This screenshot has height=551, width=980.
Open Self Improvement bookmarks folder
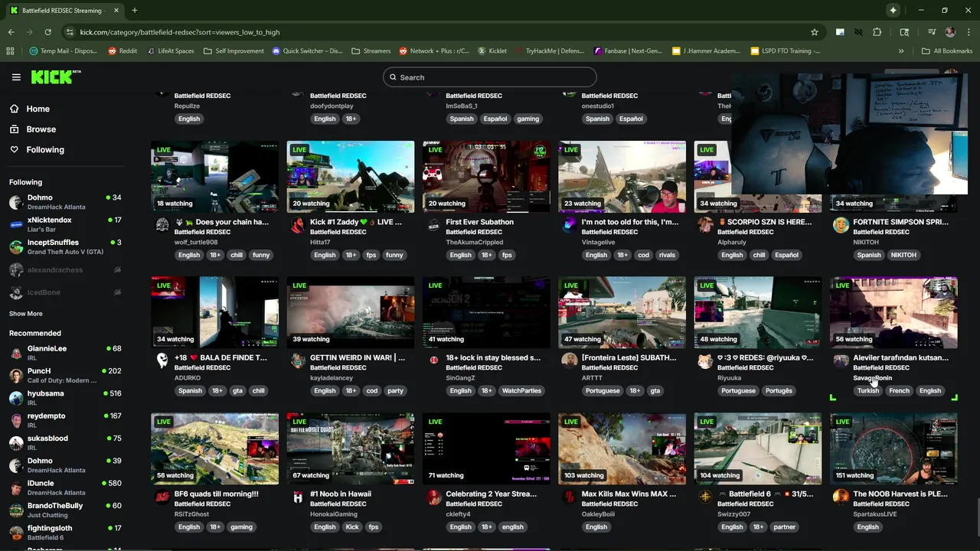point(234,51)
